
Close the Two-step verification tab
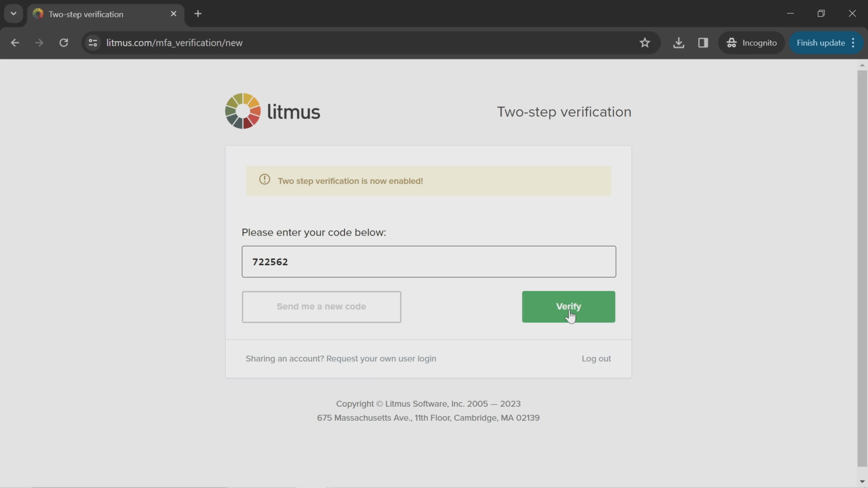point(174,14)
